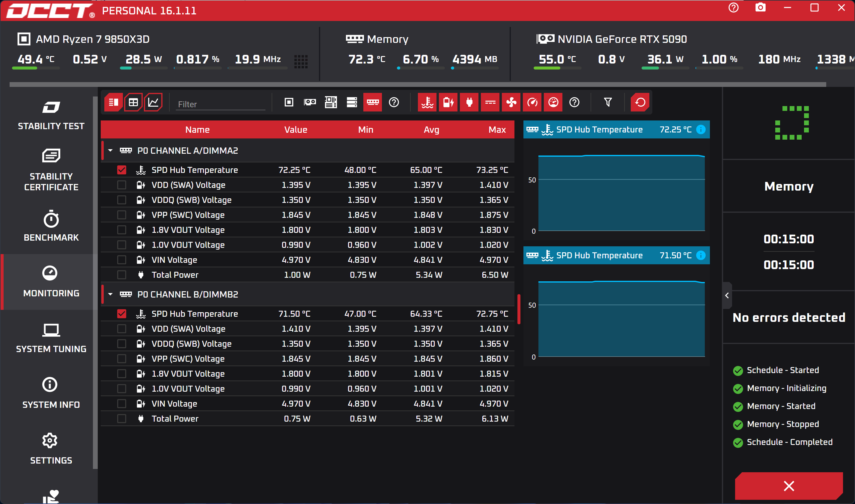Toggle the fan sensor type filter
This screenshot has width=855, height=504.
[x=511, y=102]
